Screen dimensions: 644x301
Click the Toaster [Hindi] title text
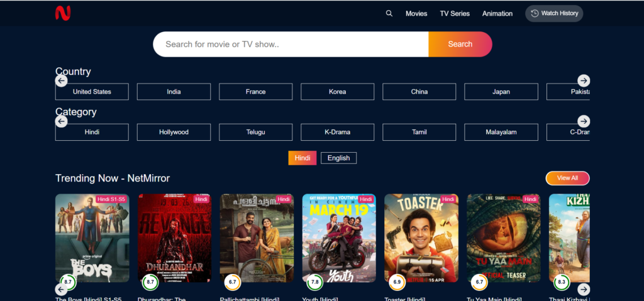click(404, 299)
